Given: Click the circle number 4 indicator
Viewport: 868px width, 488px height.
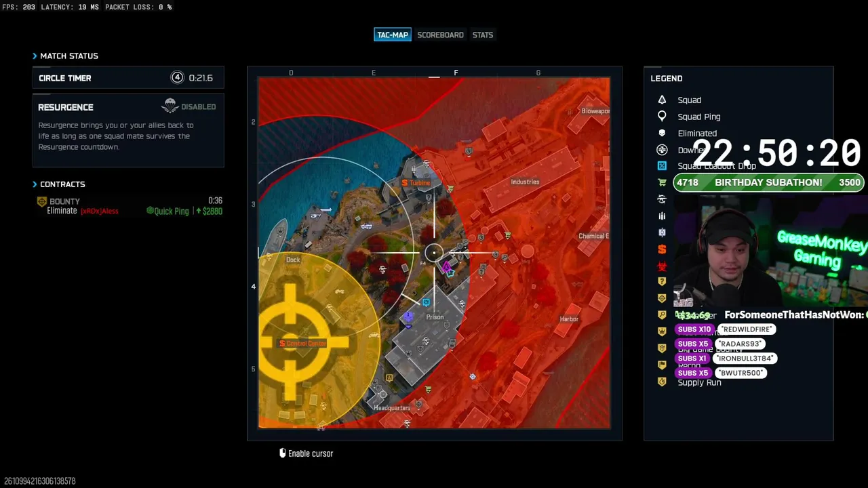Looking at the screenshot, I should point(177,78).
